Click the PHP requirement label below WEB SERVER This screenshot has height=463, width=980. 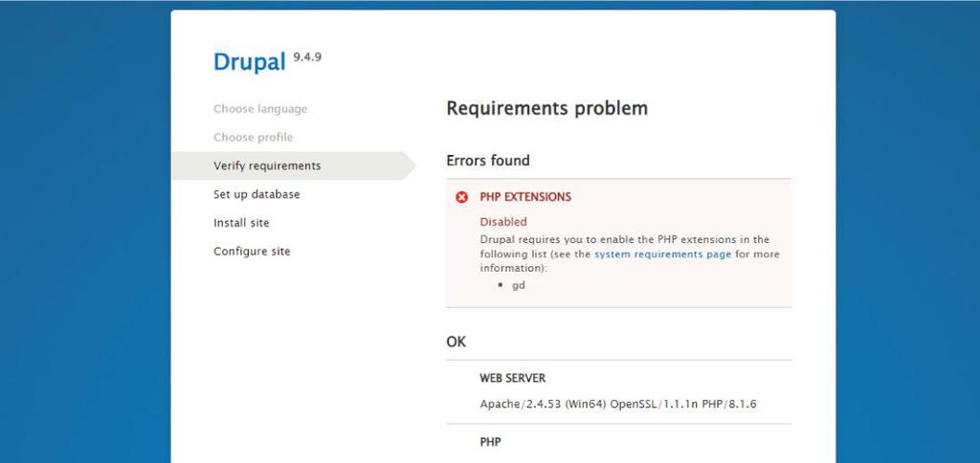(x=490, y=442)
